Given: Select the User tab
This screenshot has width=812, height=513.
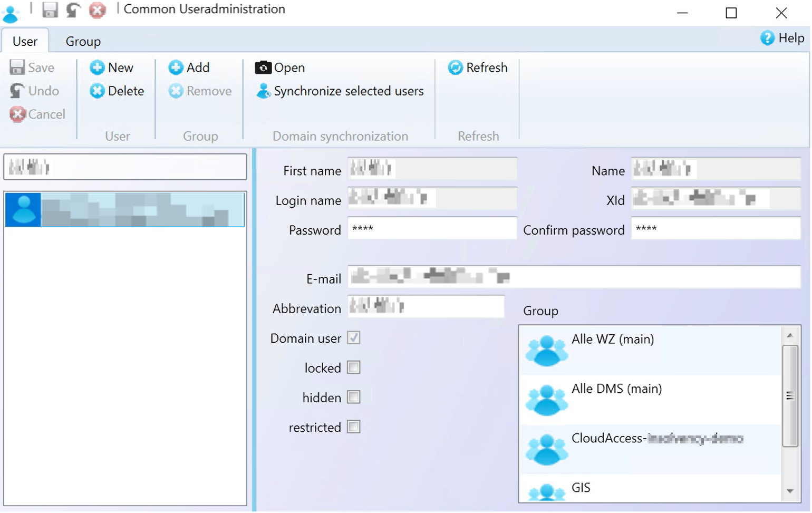Looking at the screenshot, I should point(25,41).
